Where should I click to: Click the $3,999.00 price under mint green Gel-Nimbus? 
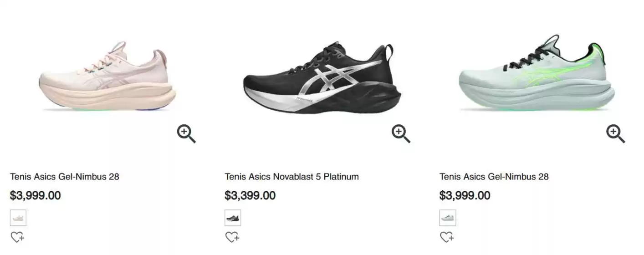tap(465, 196)
